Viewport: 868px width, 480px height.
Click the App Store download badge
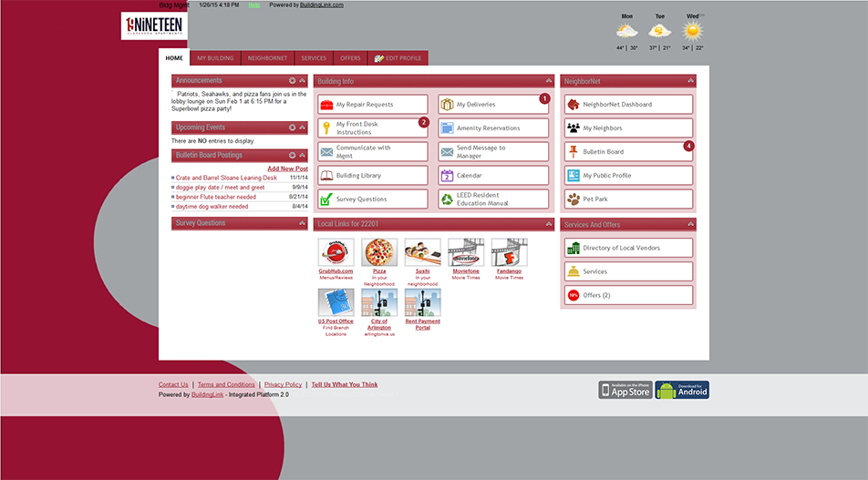coord(625,390)
